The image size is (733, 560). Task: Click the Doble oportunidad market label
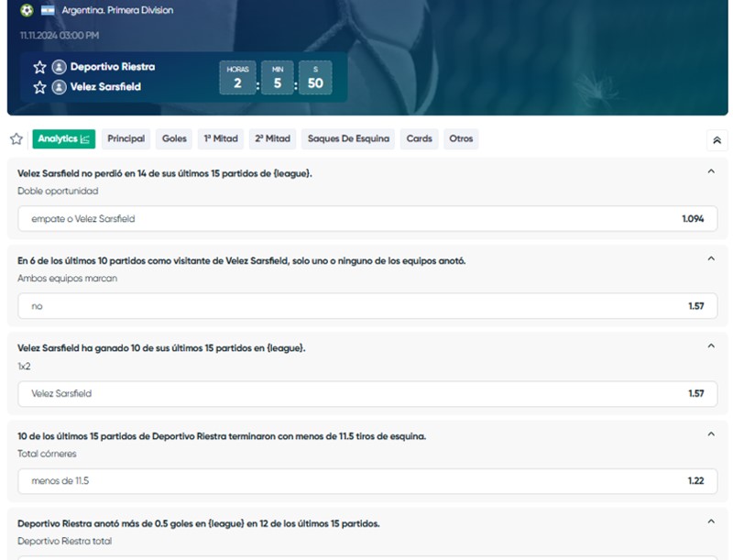[58, 192]
